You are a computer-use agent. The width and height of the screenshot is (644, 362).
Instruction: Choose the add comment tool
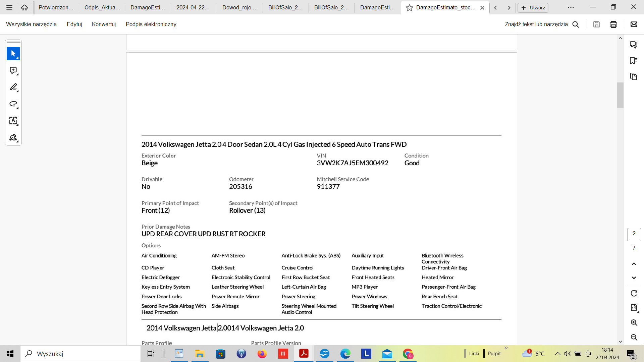pyautogui.click(x=13, y=70)
